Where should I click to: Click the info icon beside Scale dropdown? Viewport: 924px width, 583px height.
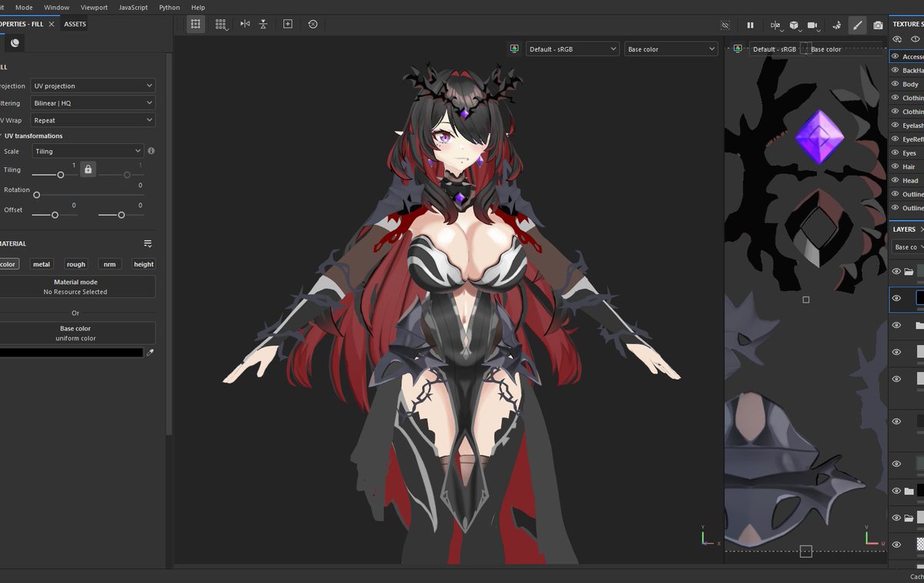[x=151, y=151]
